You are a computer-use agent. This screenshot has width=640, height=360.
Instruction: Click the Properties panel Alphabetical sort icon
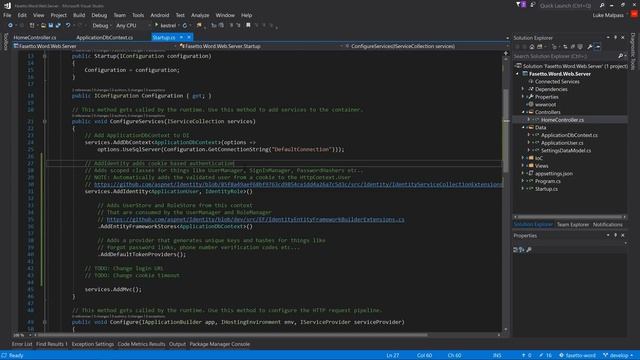tap(522, 249)
